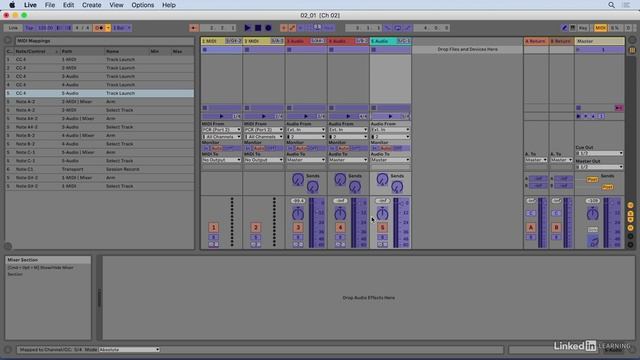The image size is (640, 360).
Task: Select 5-Audio Track Launch mapping row
Action: [x=100, y=93]
